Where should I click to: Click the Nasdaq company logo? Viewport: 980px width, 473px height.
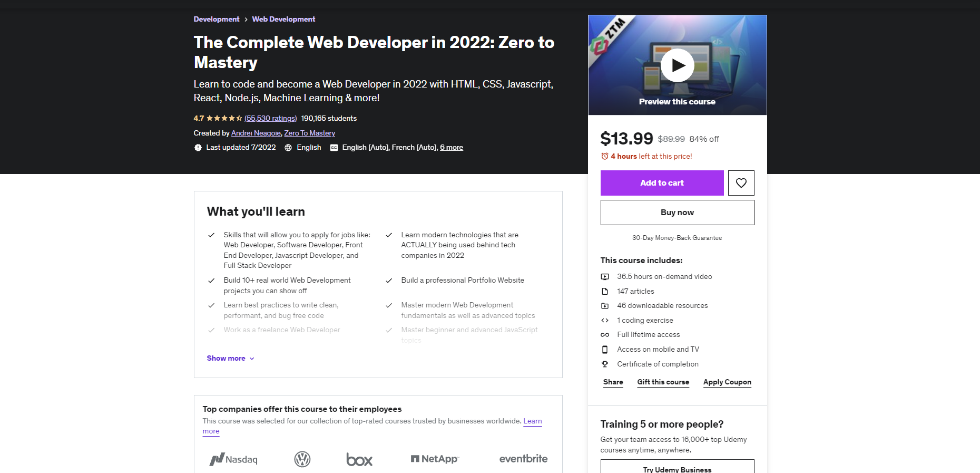click(x=233, y=459)
